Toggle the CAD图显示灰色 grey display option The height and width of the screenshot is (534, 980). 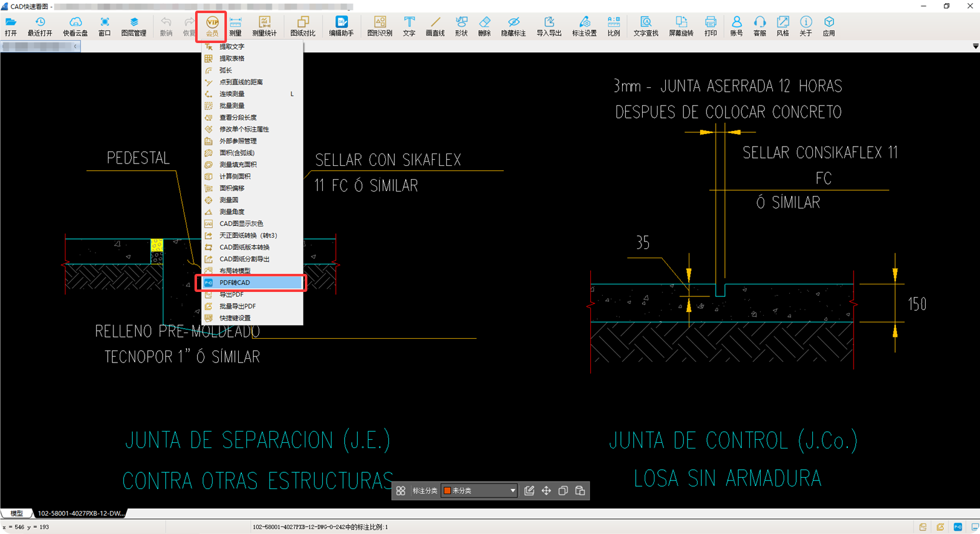(241, 223)
